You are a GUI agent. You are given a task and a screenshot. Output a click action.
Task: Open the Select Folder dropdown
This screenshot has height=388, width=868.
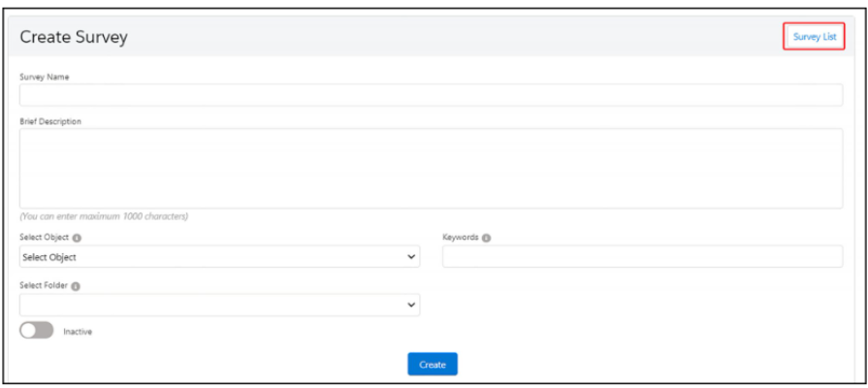tap(219, 305)
